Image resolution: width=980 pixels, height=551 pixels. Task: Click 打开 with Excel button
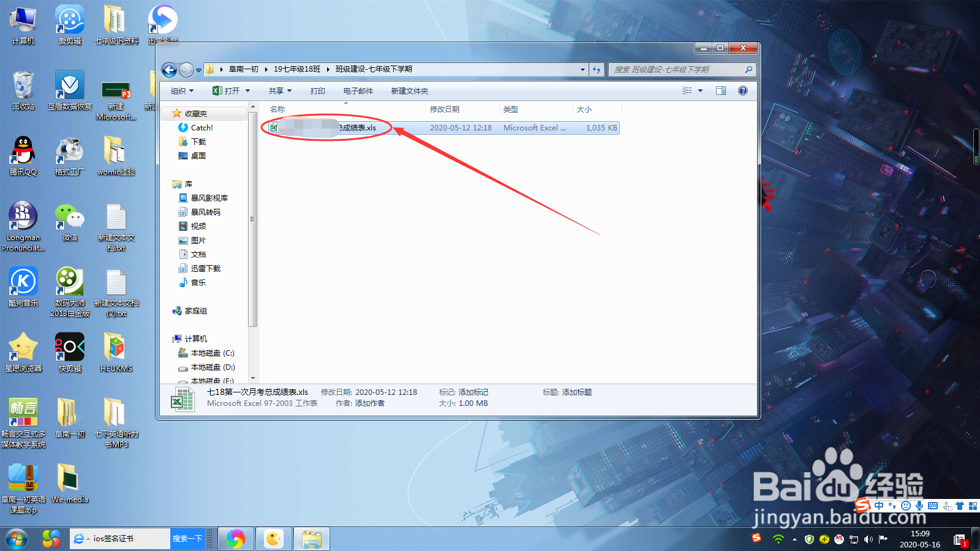226,91
